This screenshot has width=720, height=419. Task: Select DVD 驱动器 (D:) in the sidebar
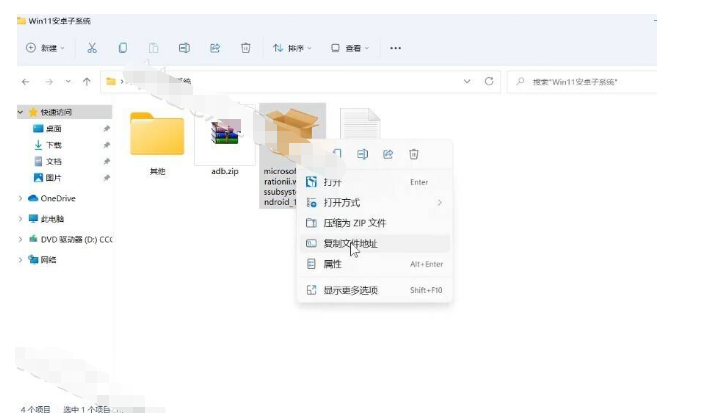pyautogui.click(x=70, y=239)
